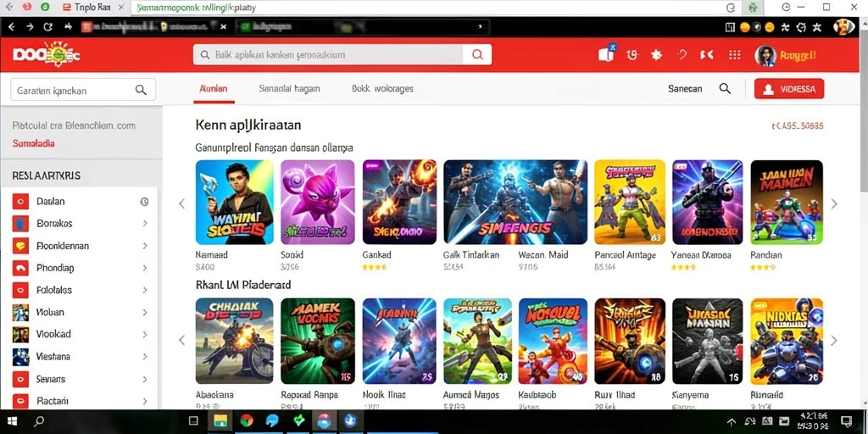Viewport: 868px width, 434px height.
Task: Click the gear icon in red header
Action: click(657, 55)
